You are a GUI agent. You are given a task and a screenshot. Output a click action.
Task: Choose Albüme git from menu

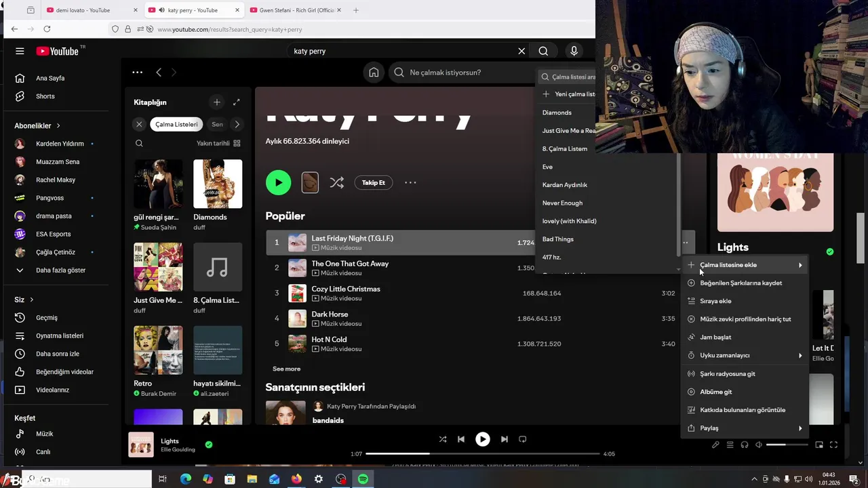[x=745, y=392]
